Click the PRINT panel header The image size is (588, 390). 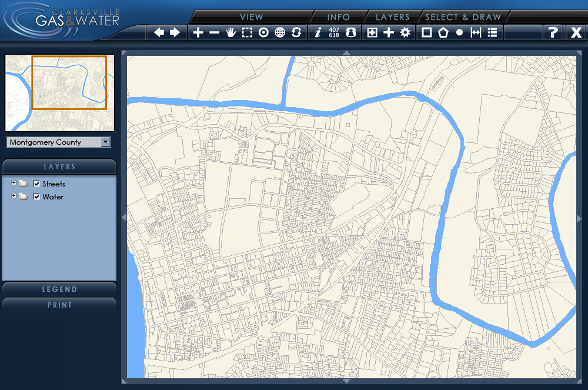tap(59, 305)
